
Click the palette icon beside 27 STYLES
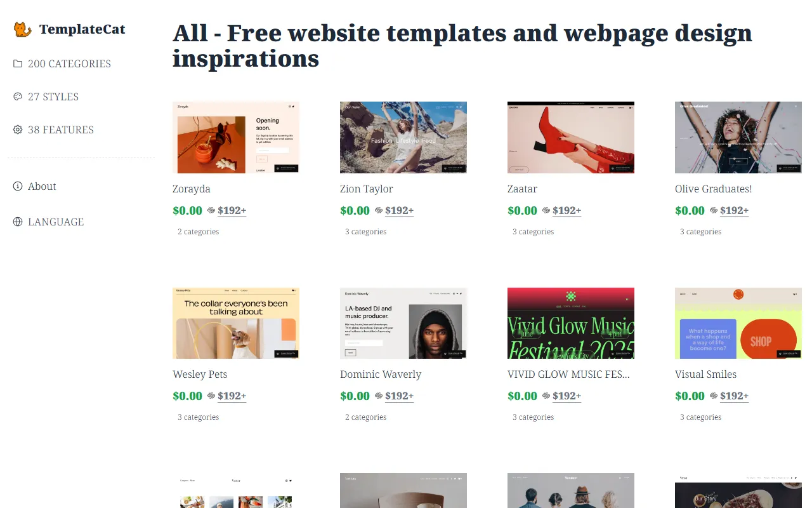click(18, 97)
